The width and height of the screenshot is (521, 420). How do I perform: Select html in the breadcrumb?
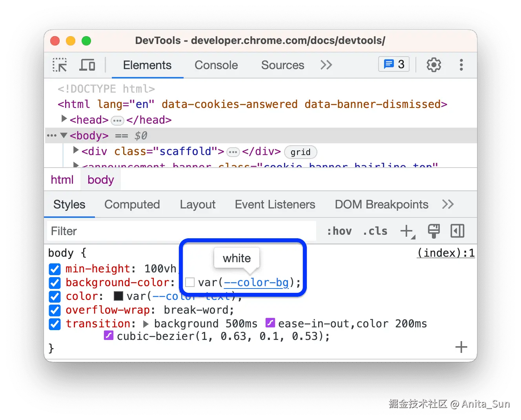pos(62,180)
